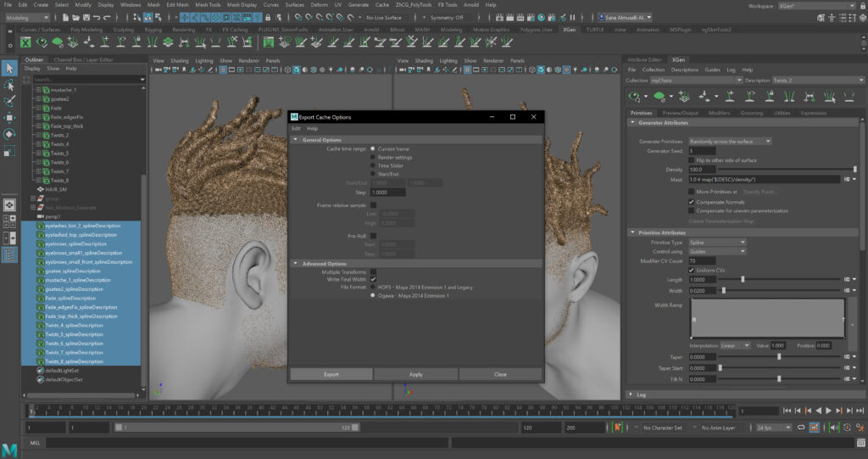The width and height of the screenshot is (868, 459).
Task: Adjust the Length slider in Primitive Attributes
Action: tap(743, 279)
